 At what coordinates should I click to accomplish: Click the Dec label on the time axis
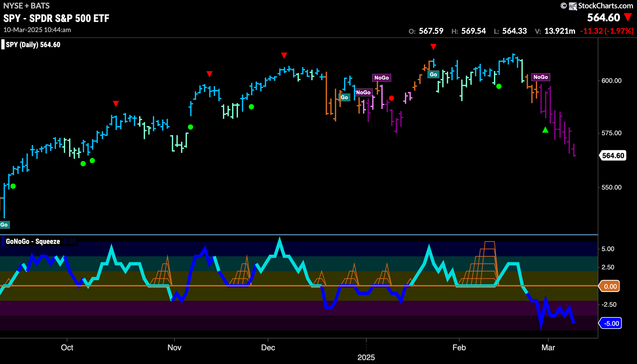pos(268,347)
